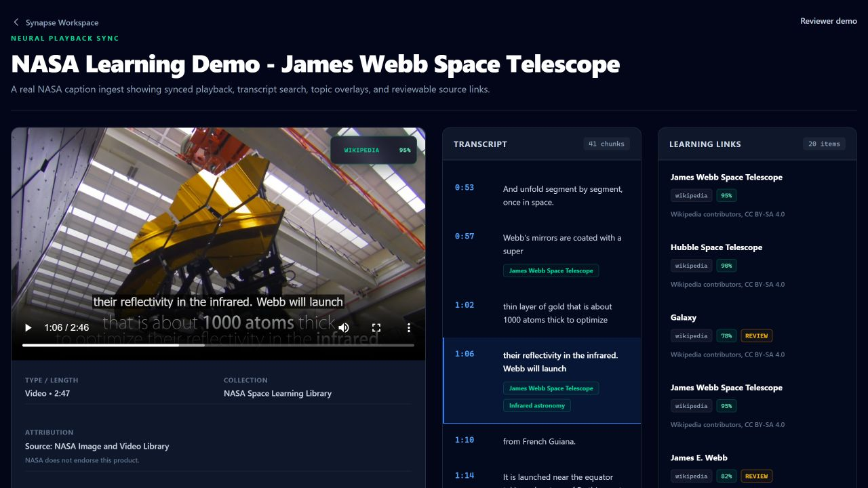
Task: Open the James E. Webb learning link
Action: 698,458
